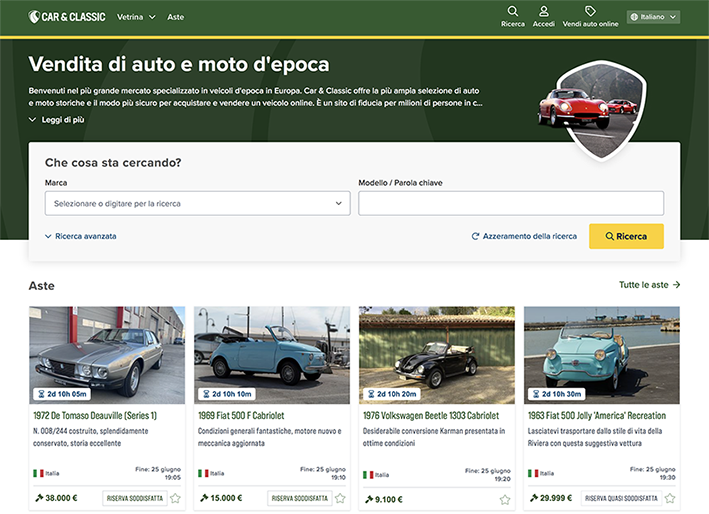Open the Ricerca magnifier icon in header
Image resolution: width=709 pixels, height=514 pixels.
coord(513,11)
